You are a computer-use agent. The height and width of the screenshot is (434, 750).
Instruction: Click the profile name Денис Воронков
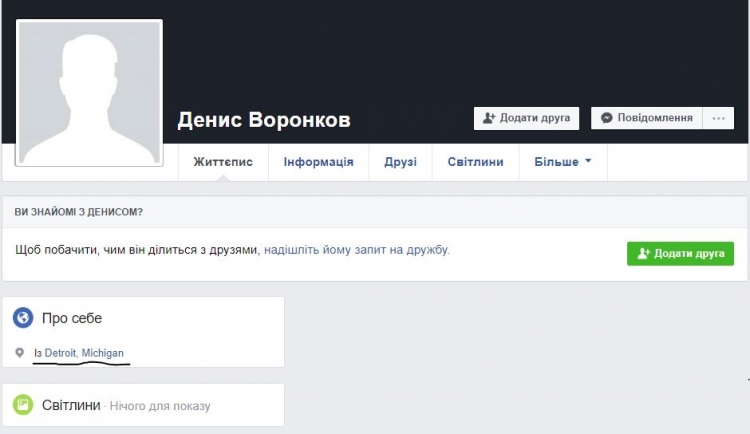pos(264,121)
